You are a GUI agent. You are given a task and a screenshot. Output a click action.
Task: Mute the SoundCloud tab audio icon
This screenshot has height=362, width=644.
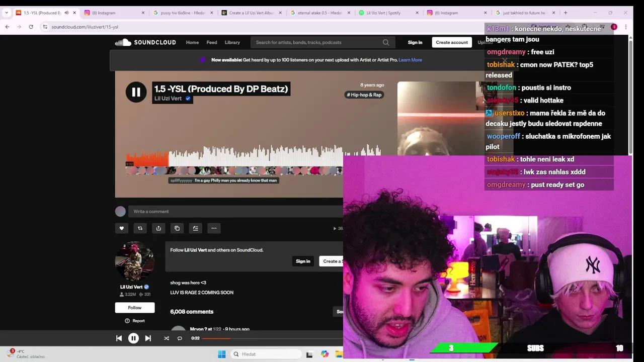[x=66, y=13]
